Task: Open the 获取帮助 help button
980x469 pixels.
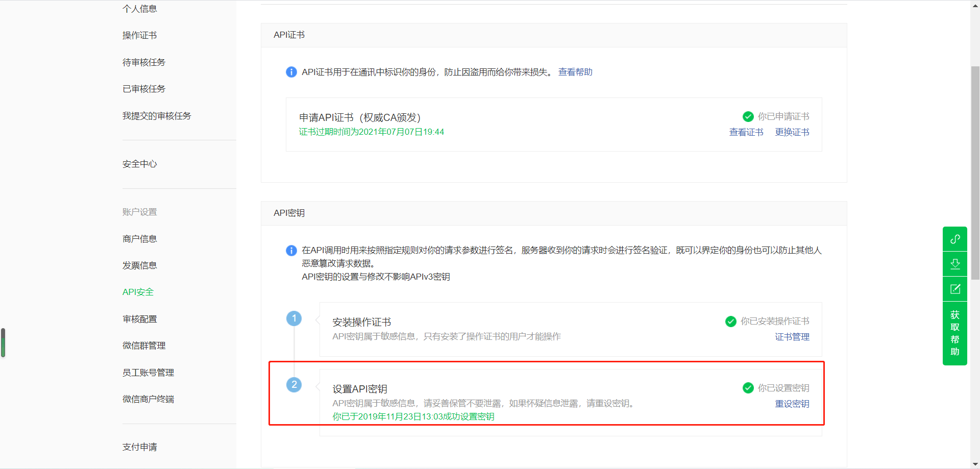Action: (x=955, y=333)
